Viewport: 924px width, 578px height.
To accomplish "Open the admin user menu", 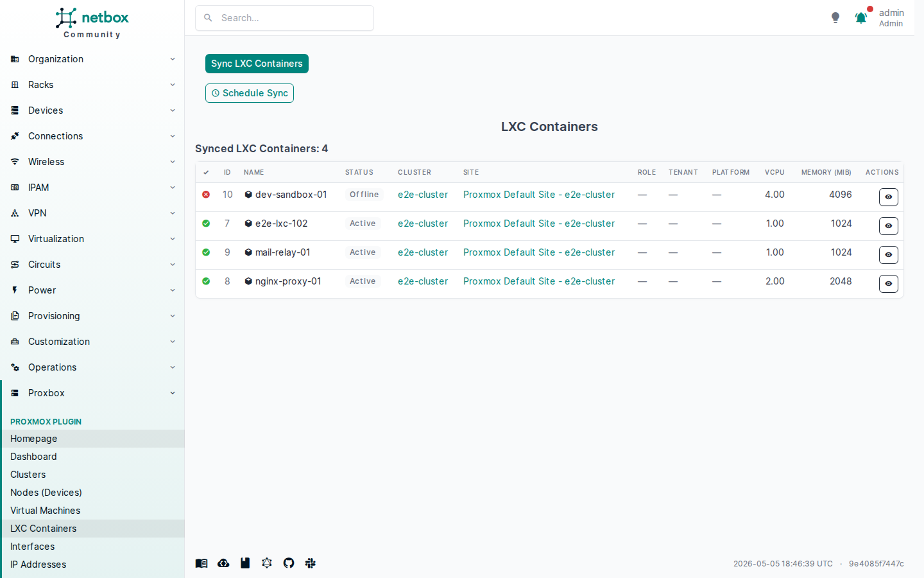I will click(x=891, y=18).
